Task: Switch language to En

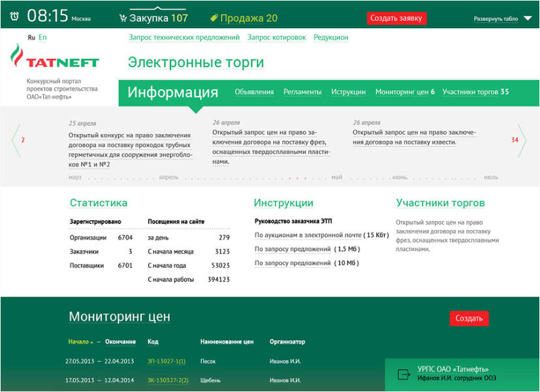Action: tap(42, 38)
